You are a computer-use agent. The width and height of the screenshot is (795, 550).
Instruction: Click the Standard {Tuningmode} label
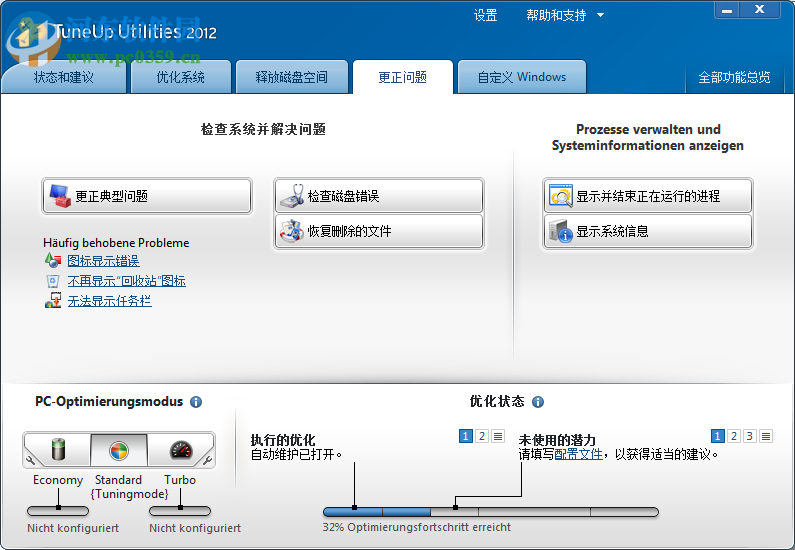[129, 487]
